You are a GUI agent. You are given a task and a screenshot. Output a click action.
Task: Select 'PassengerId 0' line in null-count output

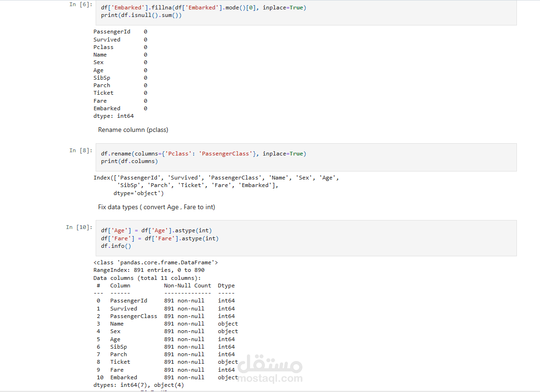click(x=120, y=32)
